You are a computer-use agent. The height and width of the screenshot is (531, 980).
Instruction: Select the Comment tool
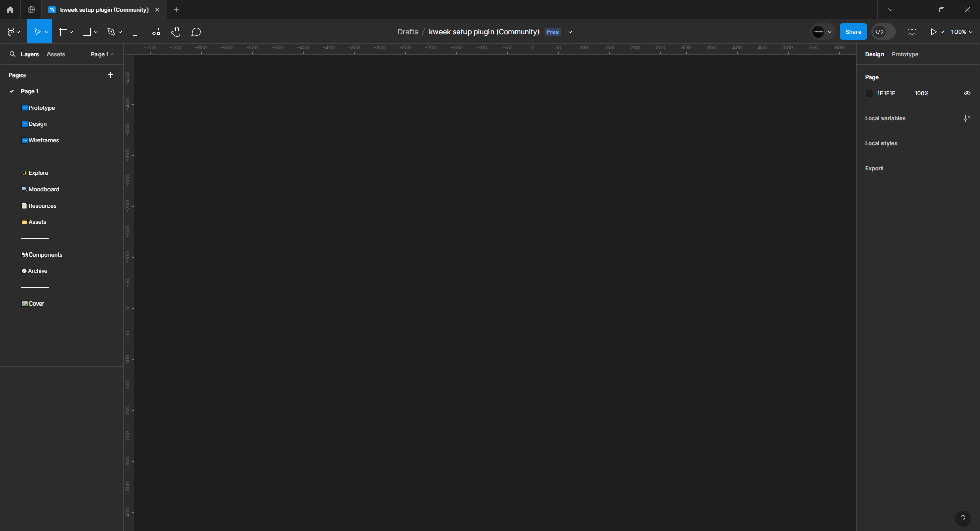click(196, 32)
